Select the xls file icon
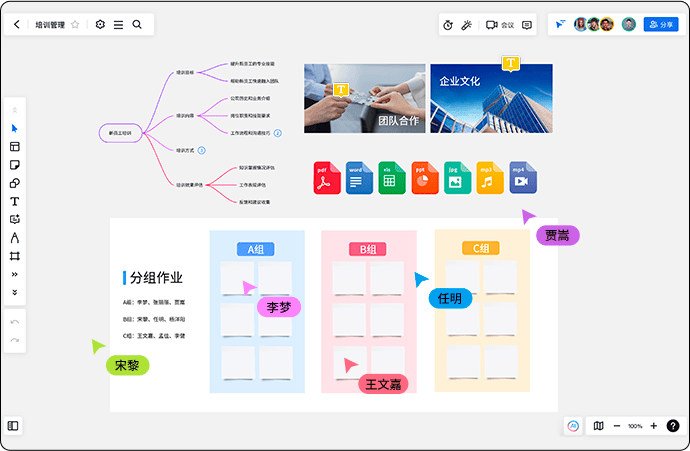 coord(392,178)
